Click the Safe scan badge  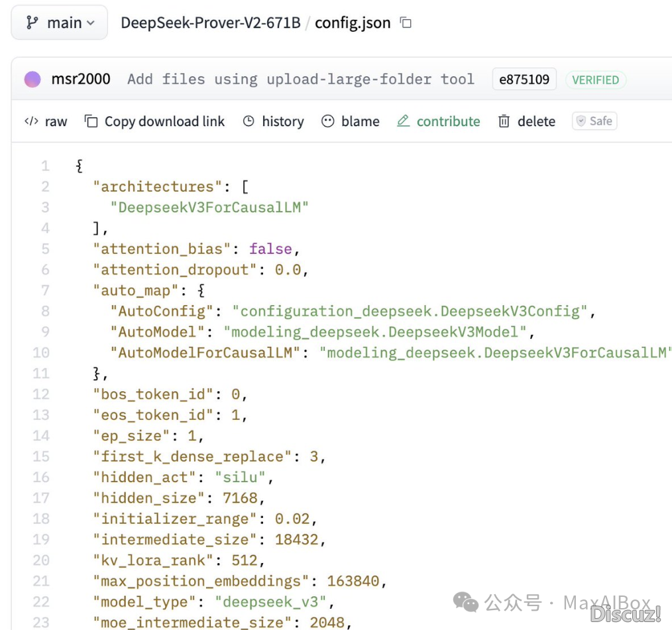click(x=594, y=121)
